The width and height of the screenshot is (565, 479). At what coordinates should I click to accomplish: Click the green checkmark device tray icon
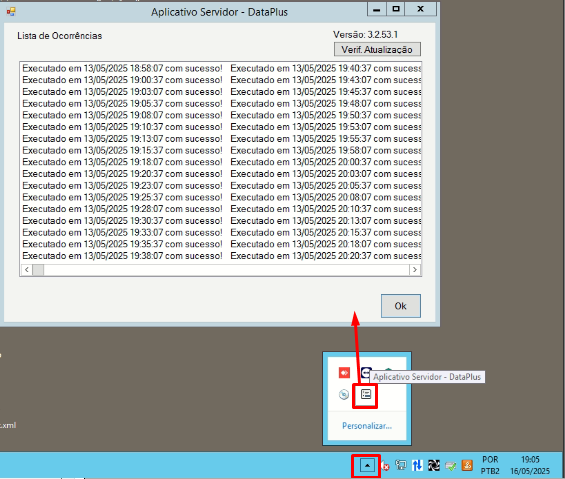point(450,466)
